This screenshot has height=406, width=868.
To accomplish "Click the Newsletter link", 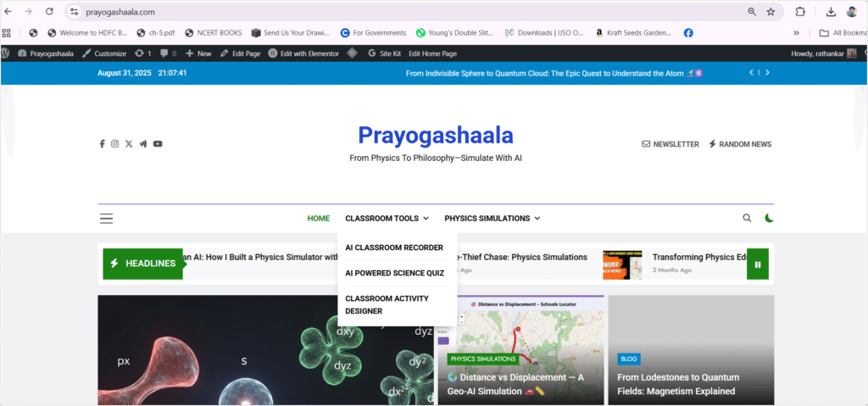I will (670, 144).
